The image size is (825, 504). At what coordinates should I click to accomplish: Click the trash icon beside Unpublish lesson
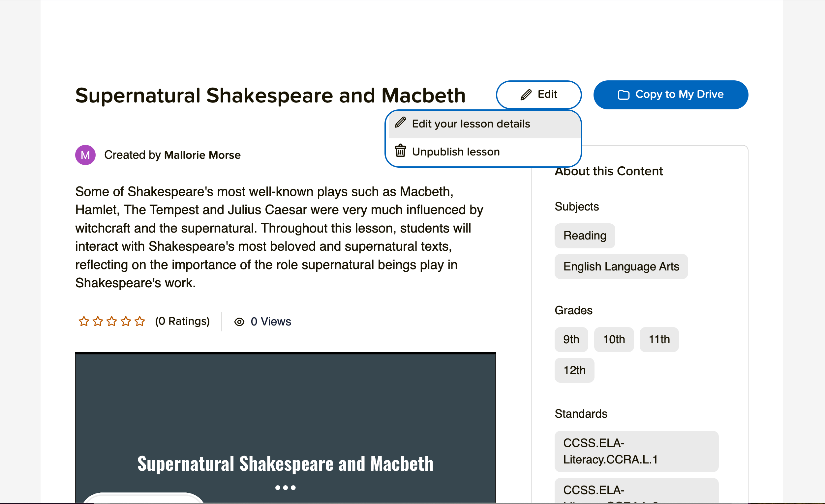click(x=400, y=151)
